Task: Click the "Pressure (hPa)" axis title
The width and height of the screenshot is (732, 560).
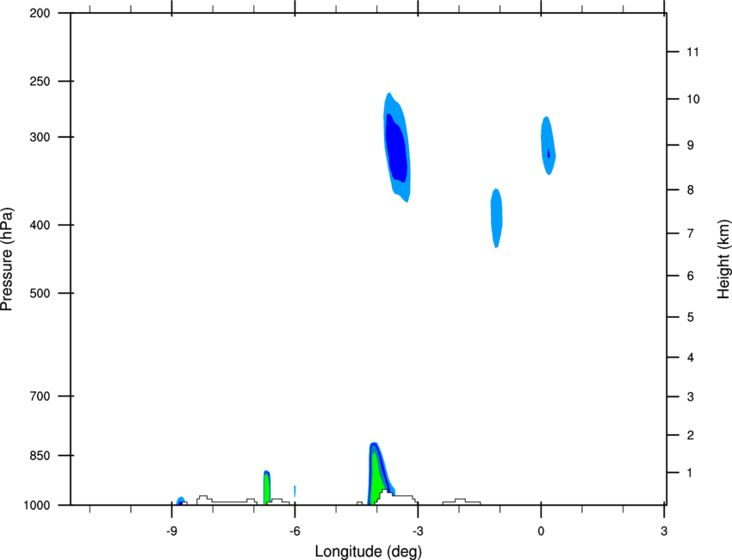Action: [7, 259]
